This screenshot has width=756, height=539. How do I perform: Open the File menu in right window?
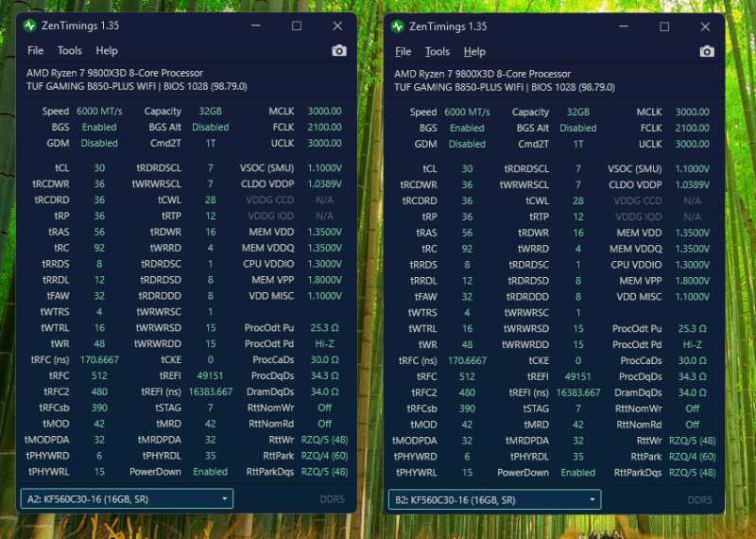point(404,52)
